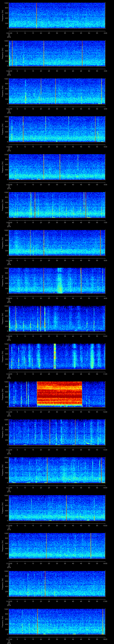The width and height of the screenshot is (114, 644).
Task: Click the large red noise block in the 0:11:00 panel
Action: tap(60, 393)
